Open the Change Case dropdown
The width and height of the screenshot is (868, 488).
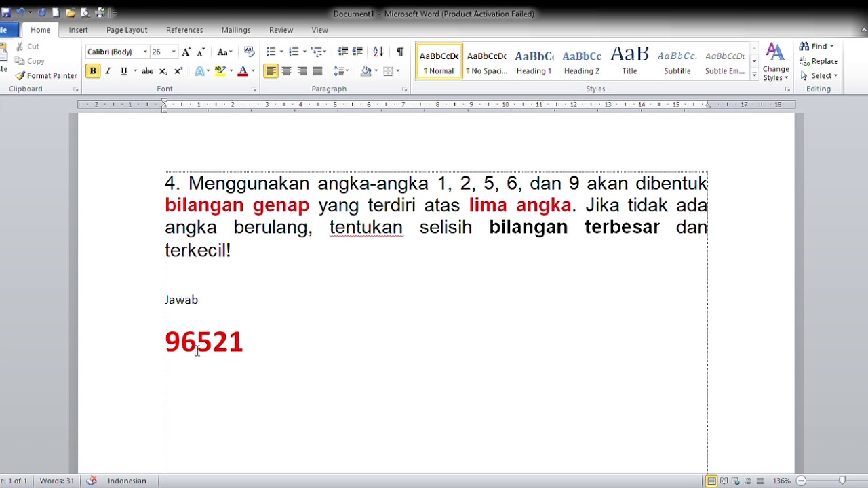(x=224, y=52)
